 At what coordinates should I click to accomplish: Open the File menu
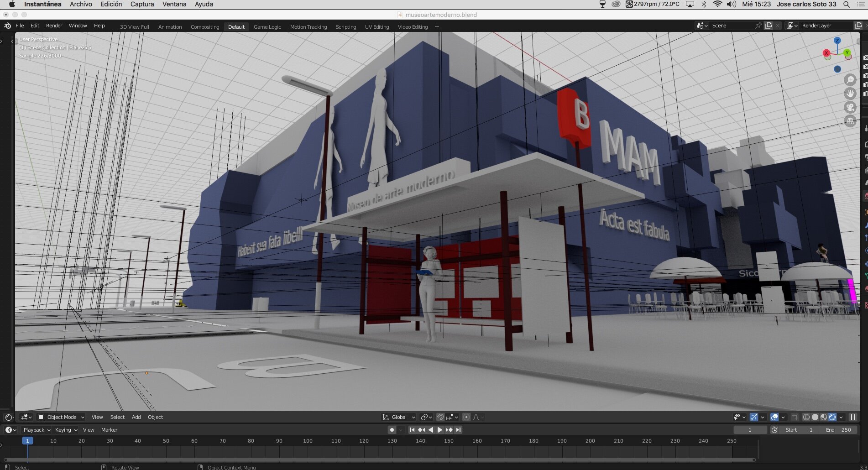20,26
